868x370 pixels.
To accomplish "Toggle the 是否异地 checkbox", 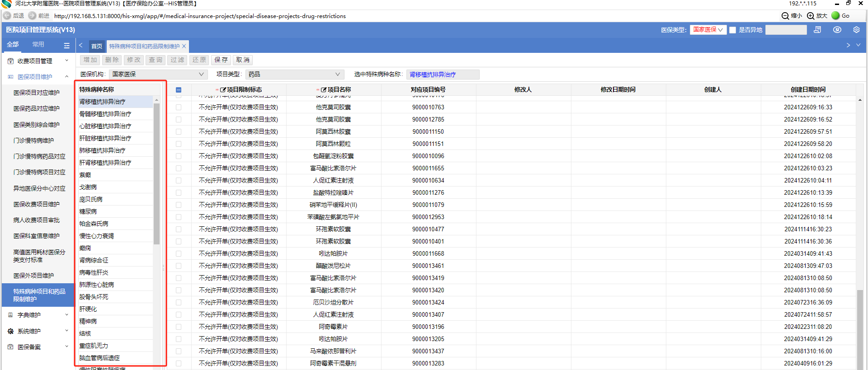I will click(x=733, y=30).
